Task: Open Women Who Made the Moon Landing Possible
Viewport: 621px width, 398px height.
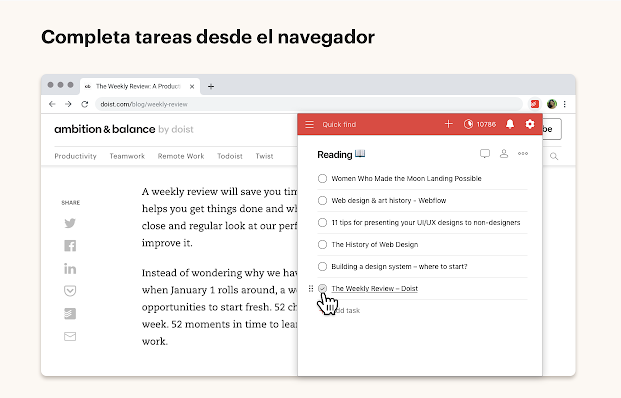Action: [x=406, y=179]
